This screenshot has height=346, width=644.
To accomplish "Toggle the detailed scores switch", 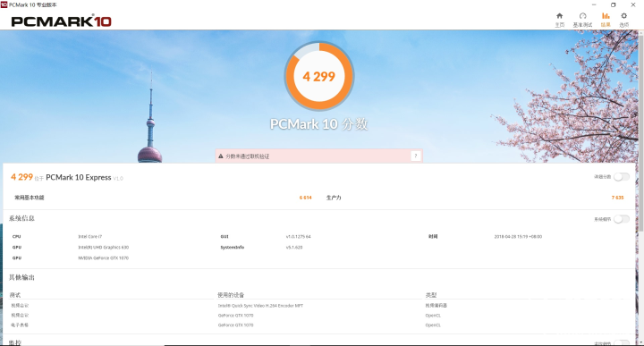I will 622,177.
